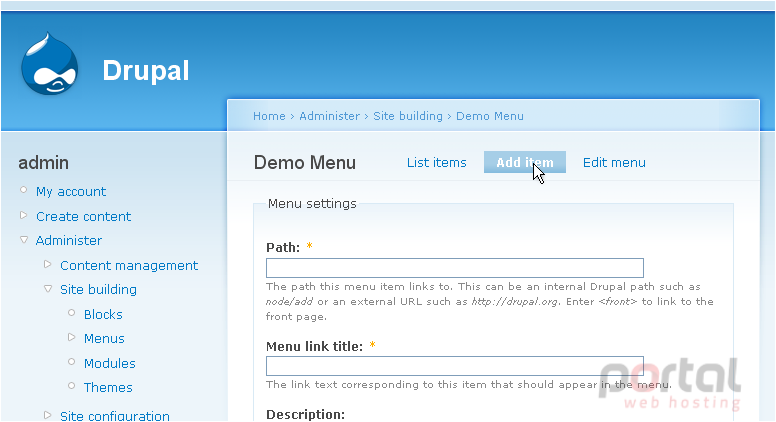776x422 pixels.
Task: Select the Add item tab
Action: click(525, 162)
